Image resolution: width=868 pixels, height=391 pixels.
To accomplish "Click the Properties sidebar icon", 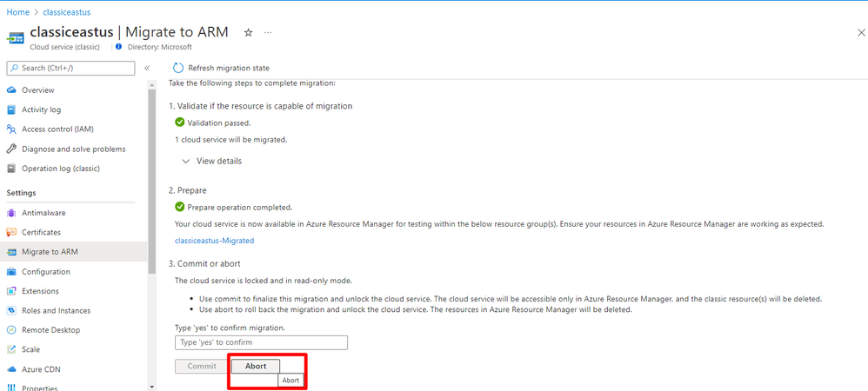I will pyautogui.click(x=11, y=388).
